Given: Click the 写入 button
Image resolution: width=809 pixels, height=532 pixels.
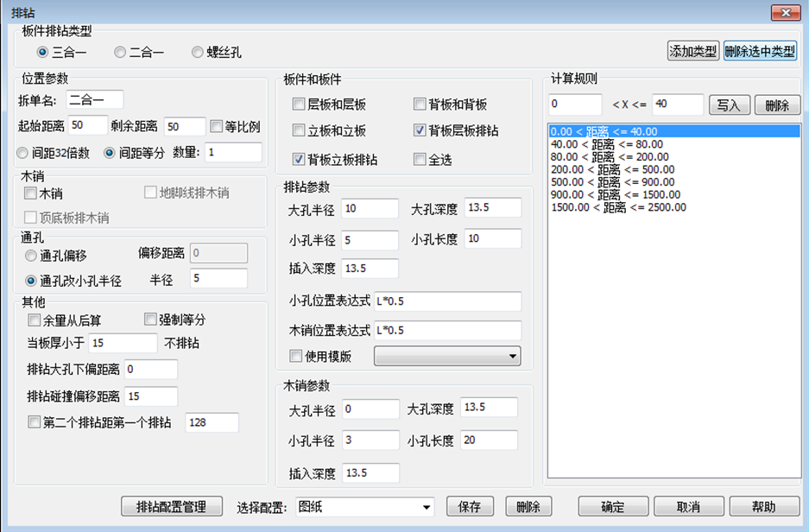Looking at the screenshot, I should 730,105.
